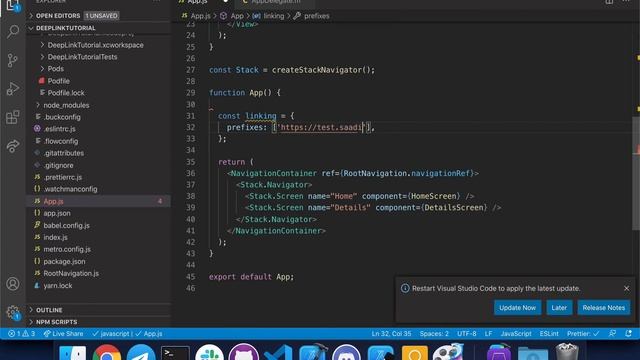The image size is (640, 360).
Task: Click the Ln 32, Col 35 status item
Action: click(x=391, y=333)
